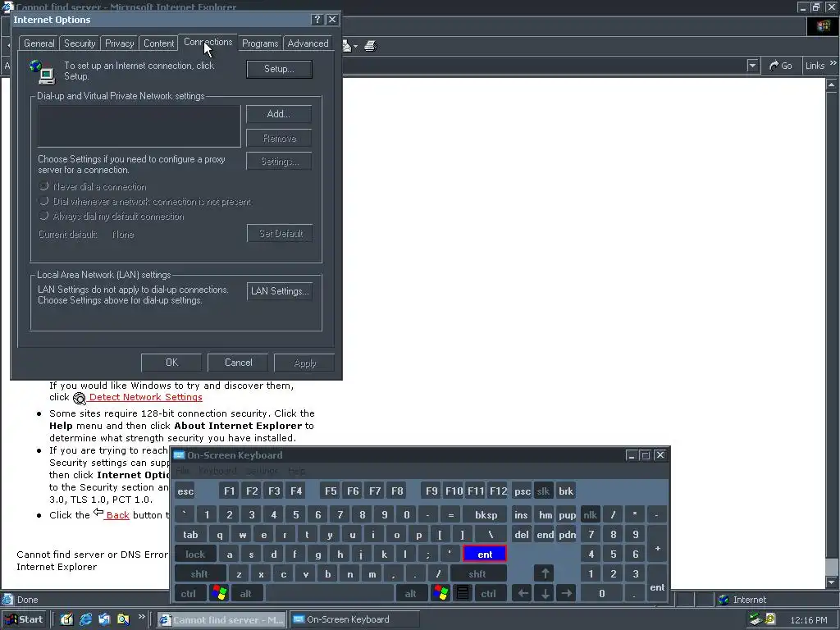Click the spacebar on On-Screen Keyboard
Image resolution: width=840 pixels, height=630 pixels.
[330, 593]
